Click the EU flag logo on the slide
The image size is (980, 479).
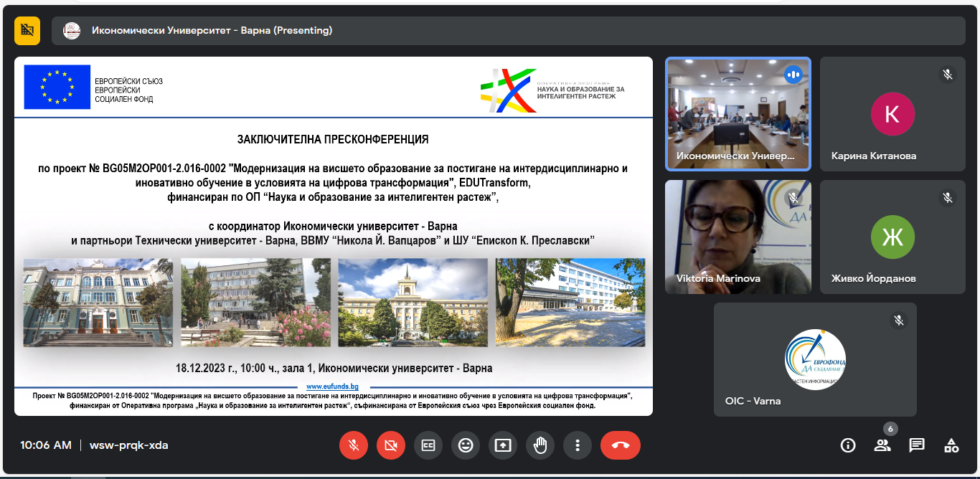pyautogui.click(x=57, y=87)
